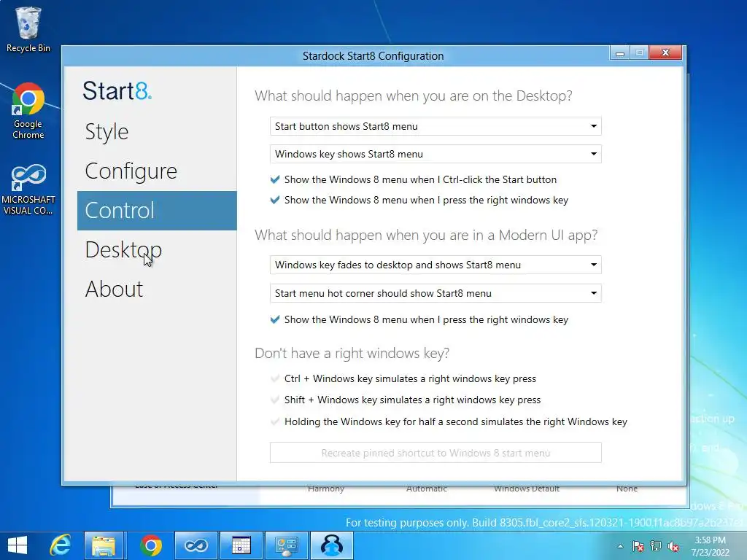Expand the Windows key fades to desktop dropdown

coord(436,265)
